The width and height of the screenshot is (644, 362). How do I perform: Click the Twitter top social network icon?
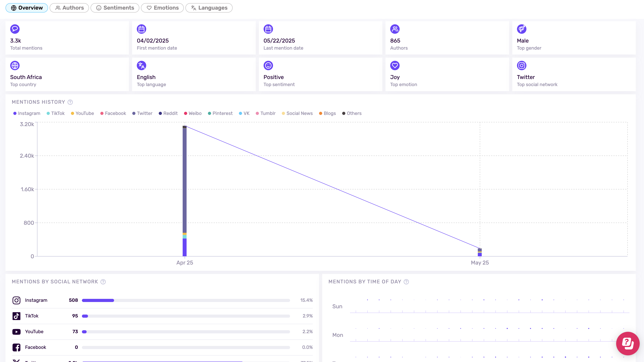coord(522,65)
